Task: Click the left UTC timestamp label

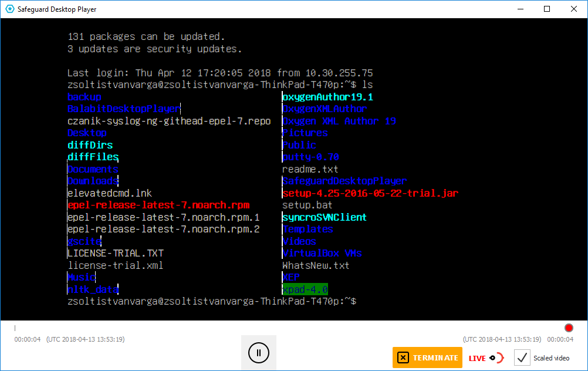Action: (86, 339)
